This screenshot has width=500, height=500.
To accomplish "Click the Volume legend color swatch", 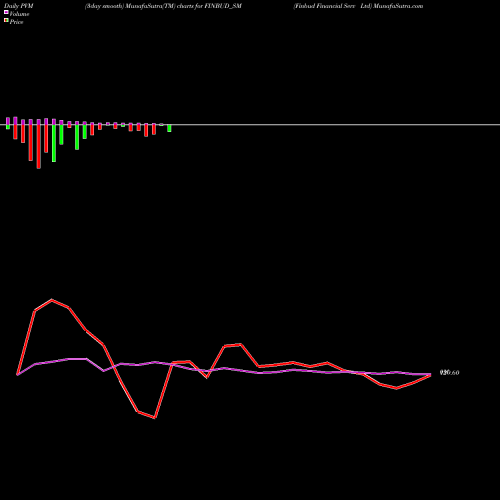I will click(6, 13).
